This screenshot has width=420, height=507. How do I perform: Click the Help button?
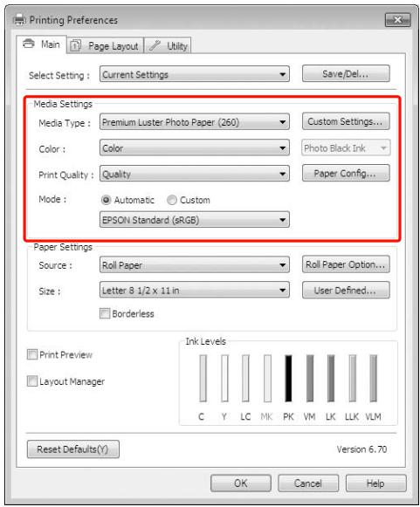tap(375, 483)
